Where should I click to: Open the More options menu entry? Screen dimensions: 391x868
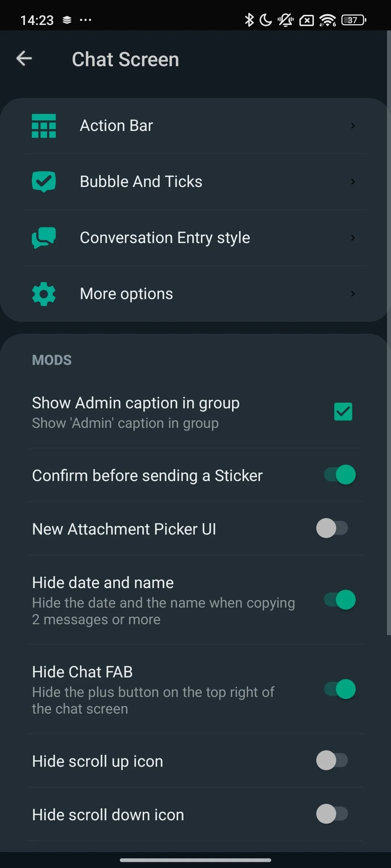(x=126, y=294)
